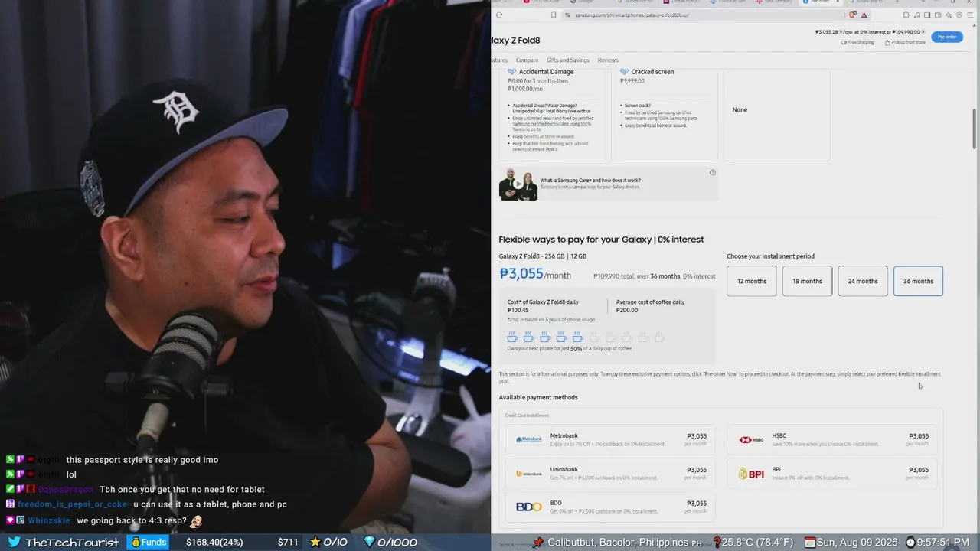Click 'Average cost of coffee daily' text
Viewport: 980px width, 551px height.
[650, 302]
